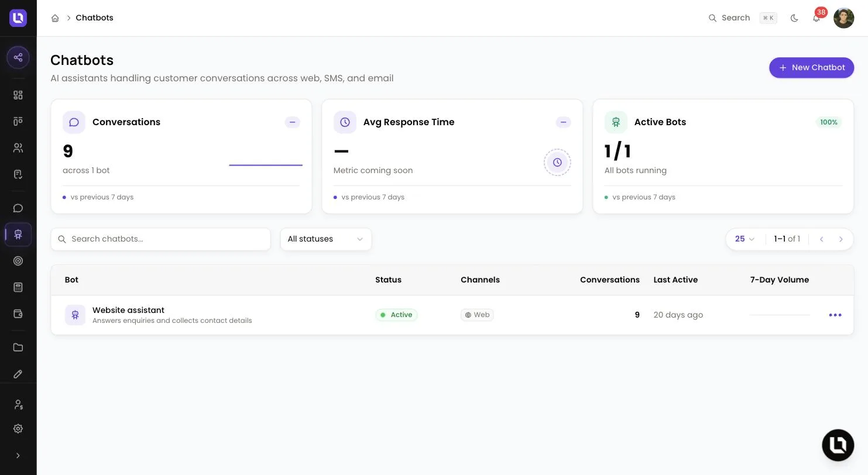Click the Conversations column header
This screenshot has height=475, width=868.
[x=610, y=280]
